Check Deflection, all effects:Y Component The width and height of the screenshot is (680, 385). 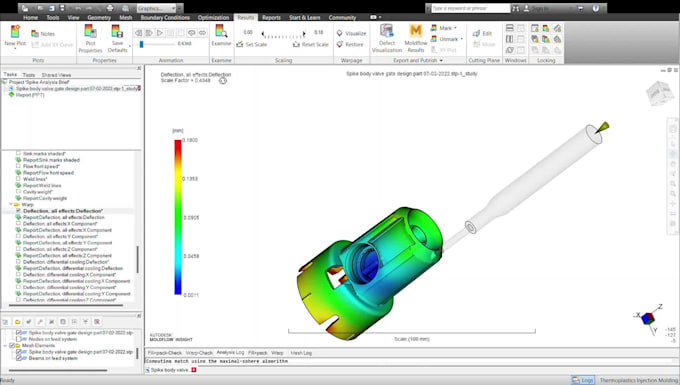18,236
